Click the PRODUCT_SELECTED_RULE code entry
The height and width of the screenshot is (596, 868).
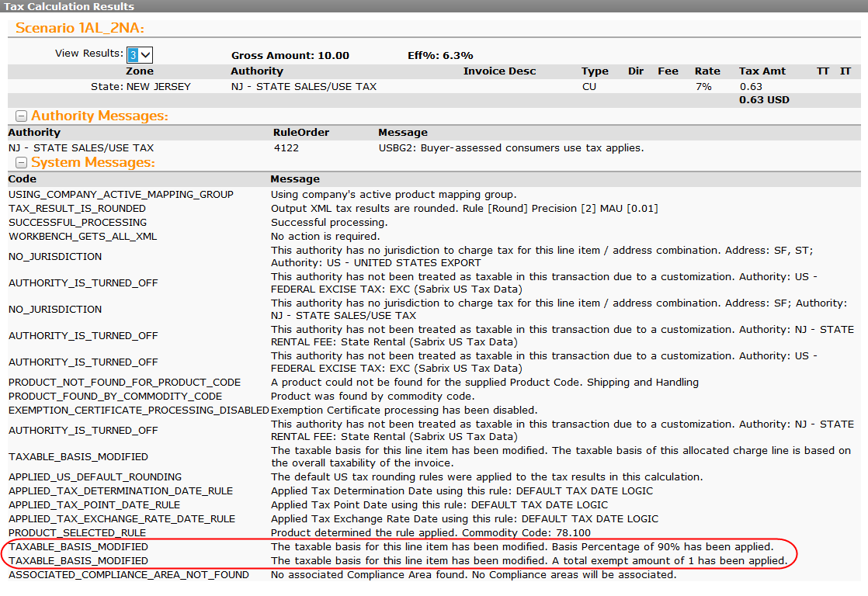click(77, 533)
